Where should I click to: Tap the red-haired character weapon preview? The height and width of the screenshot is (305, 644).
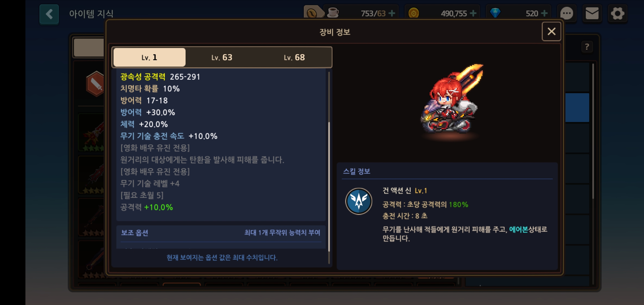pyautogui.click(x=452, y=100)
